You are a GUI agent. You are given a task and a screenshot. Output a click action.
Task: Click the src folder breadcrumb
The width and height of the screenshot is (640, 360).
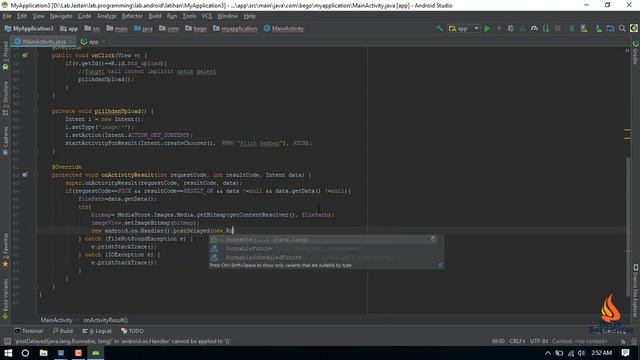(x=92, y=29)
